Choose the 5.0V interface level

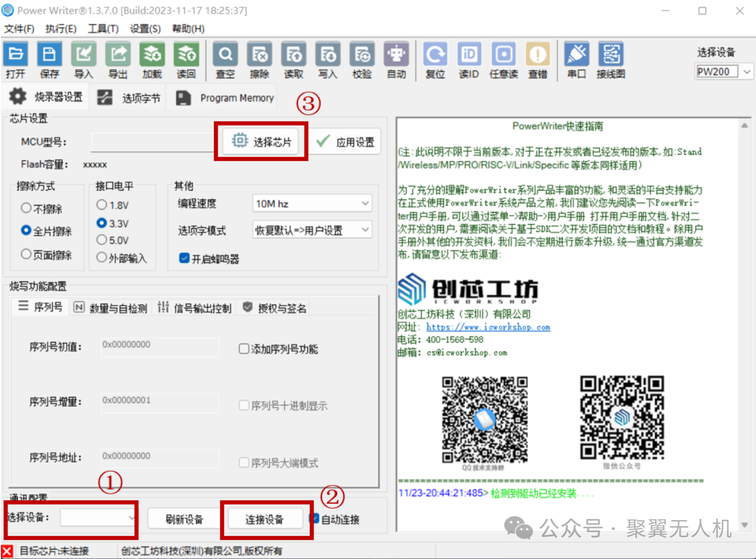[x=102, y=240]
